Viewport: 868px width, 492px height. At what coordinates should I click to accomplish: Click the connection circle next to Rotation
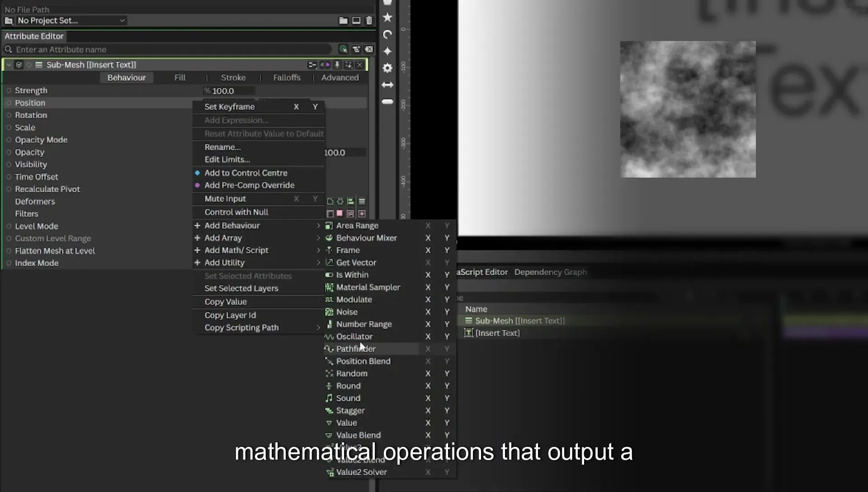coord(9,115)
